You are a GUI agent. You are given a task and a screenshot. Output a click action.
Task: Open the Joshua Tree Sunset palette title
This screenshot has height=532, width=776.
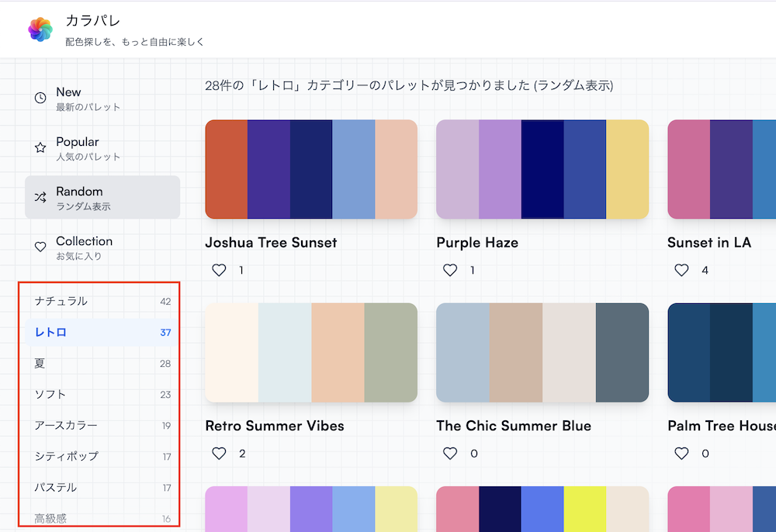click(271, 243)
